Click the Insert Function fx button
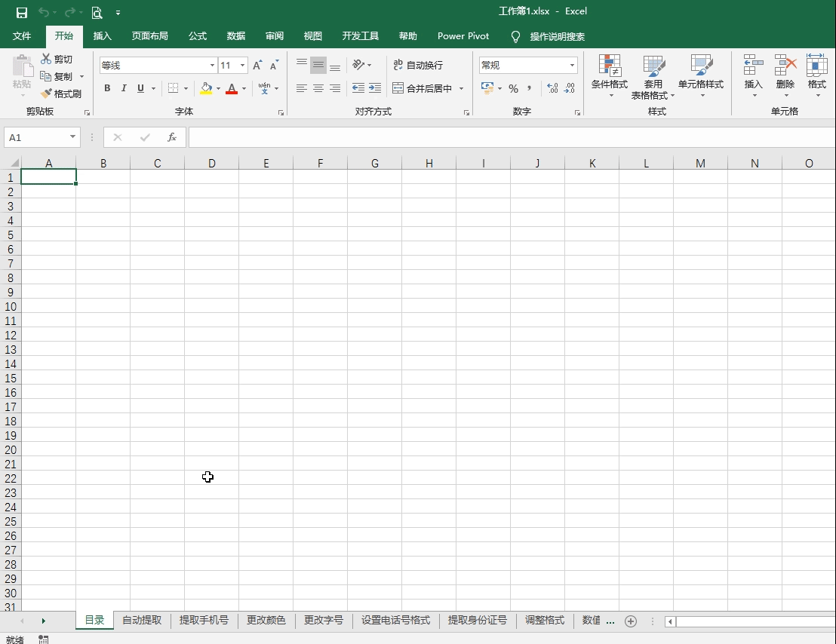The width and height of the screenshot is (836, 644). pyautogui.click(x=171, y=137)
